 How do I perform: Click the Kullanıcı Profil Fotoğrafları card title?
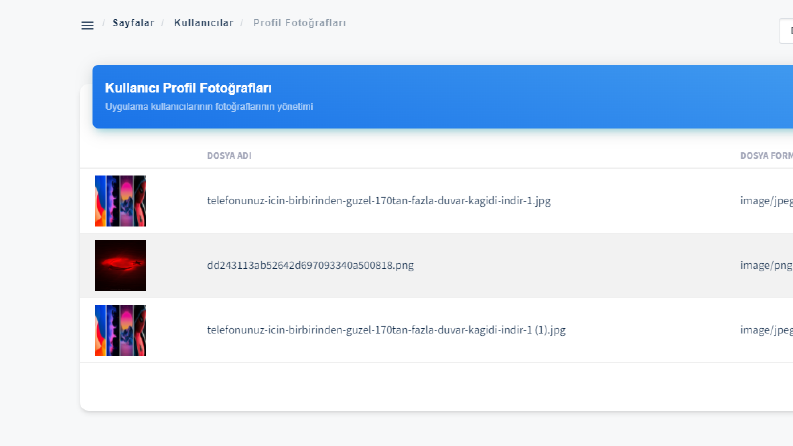188,88
